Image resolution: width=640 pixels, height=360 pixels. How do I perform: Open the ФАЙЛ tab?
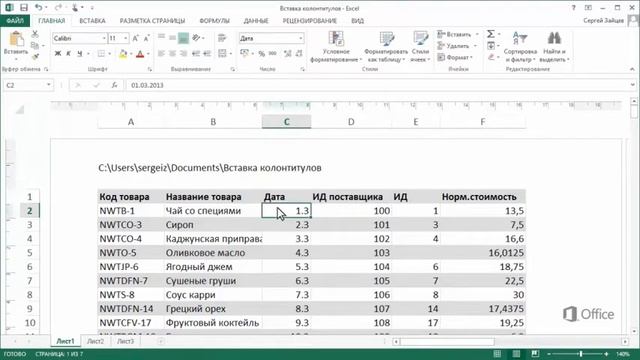tap(15, 20)
